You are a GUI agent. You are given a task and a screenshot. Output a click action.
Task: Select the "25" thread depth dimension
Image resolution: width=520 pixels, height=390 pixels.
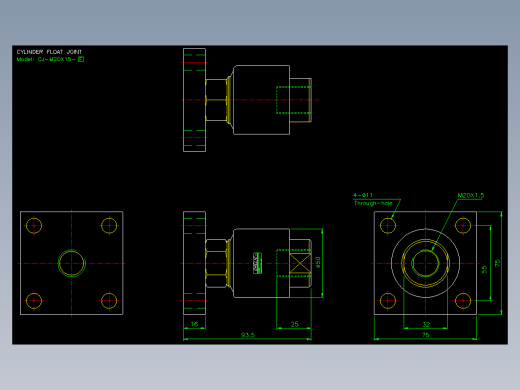tap(294, 324)
